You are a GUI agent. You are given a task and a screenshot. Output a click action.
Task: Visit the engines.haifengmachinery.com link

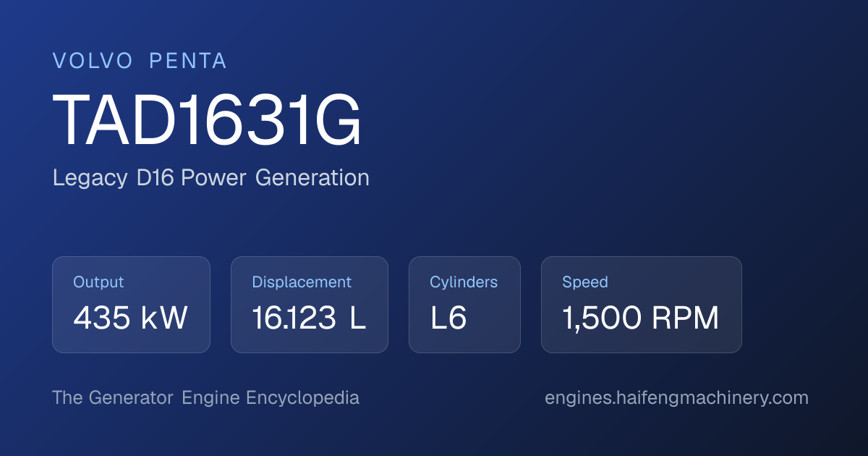(676, 398)
